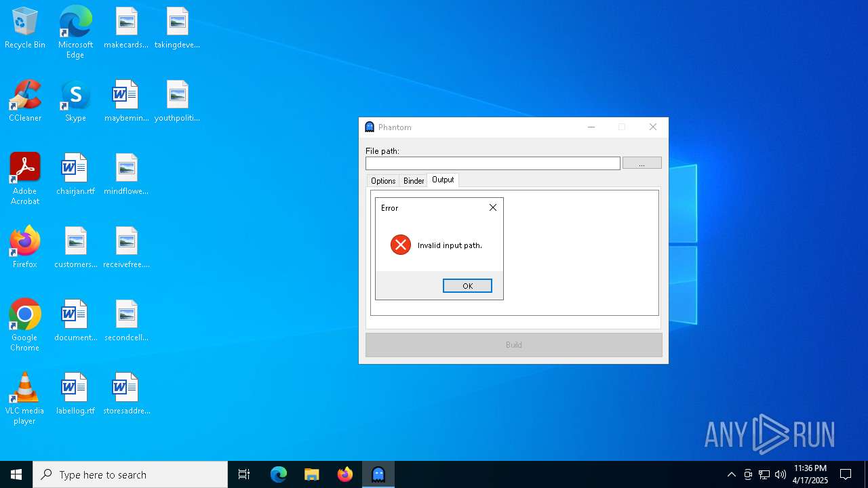Screen dimensions: 868x488
Task: Select the Skype desktop shortcut
Action: click(x=75, y=102)
